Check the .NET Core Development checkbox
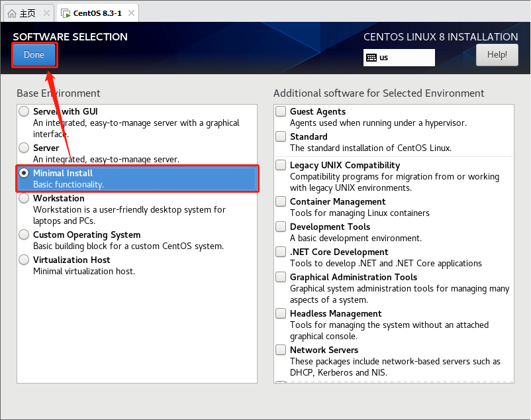 [281, 252]
